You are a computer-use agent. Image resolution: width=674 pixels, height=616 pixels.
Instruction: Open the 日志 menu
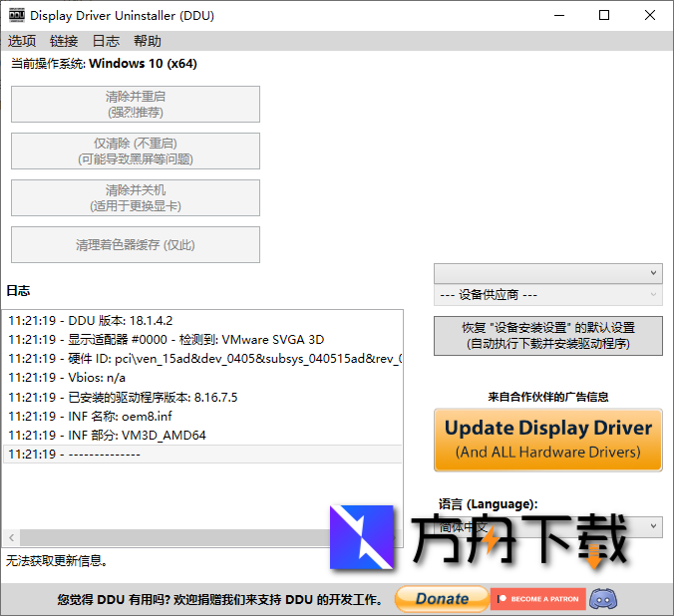point(106,41)
